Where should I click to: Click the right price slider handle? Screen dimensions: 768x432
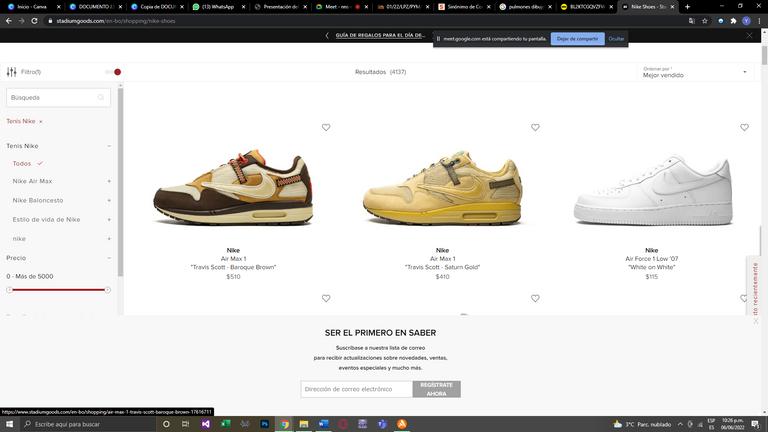tap(108, 290)
